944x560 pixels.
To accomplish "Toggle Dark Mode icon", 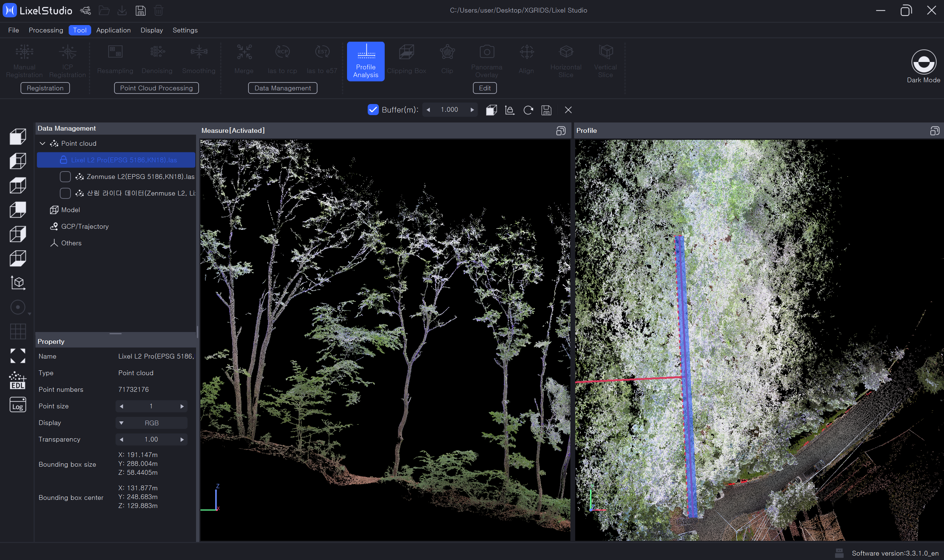I will [x=923, y=62].
